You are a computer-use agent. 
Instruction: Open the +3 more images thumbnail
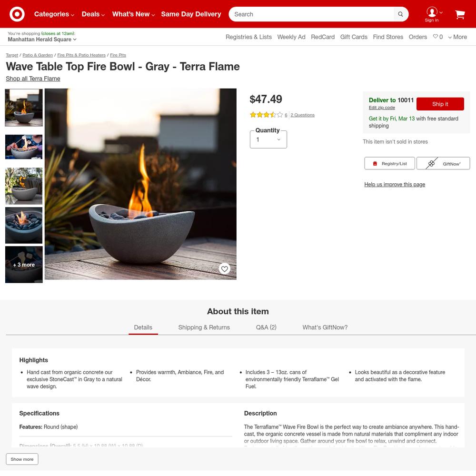click(x=24, y=264)
